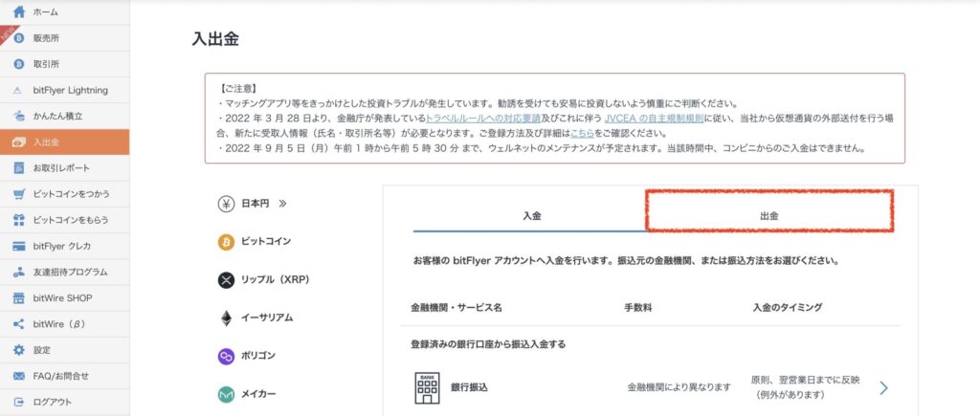Click the 入出金 page heading

click(215, 38)
